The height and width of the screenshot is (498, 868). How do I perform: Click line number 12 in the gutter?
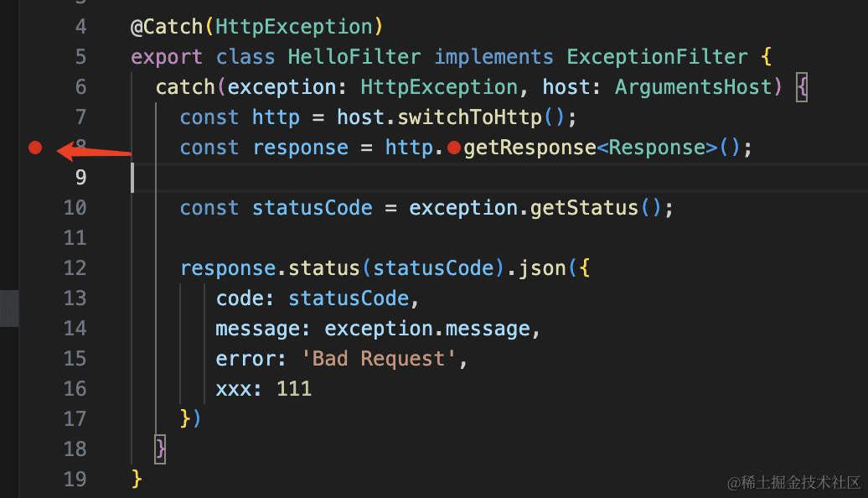75,268
